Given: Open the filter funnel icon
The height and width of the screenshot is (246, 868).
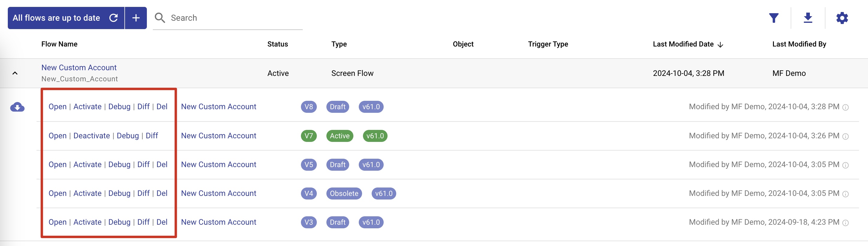Looking at the screenshot, I should click(x=774, y=18).
